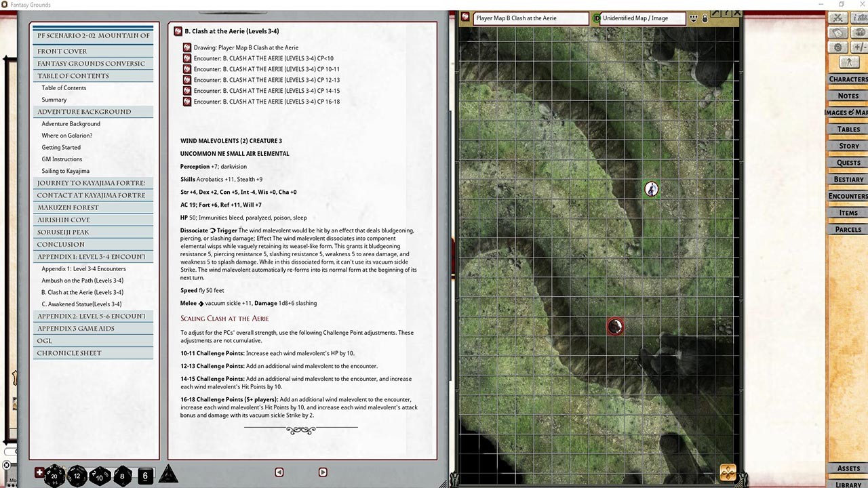868x488 pixels.
Task: Expand APPENDIX 2: LEVEL 5-6 ENCOUNTERS section
Action: pyautogui.click(x=93, y=316)
